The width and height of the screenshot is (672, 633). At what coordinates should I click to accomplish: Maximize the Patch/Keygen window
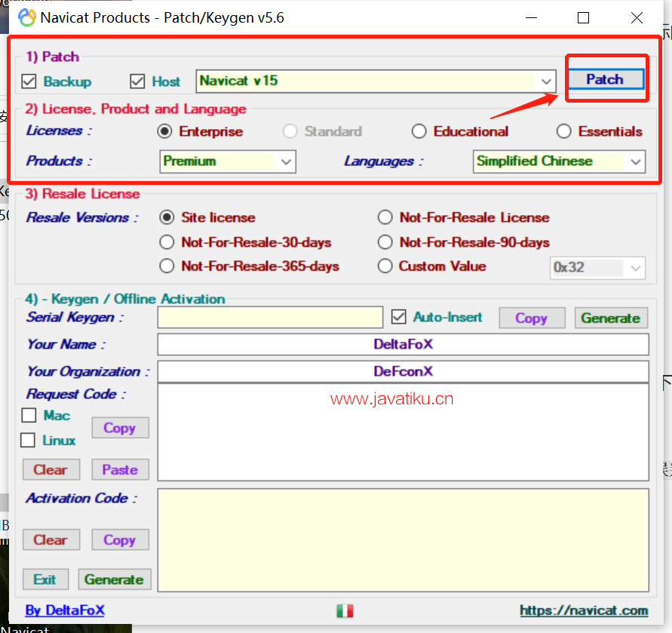(583, 17)
